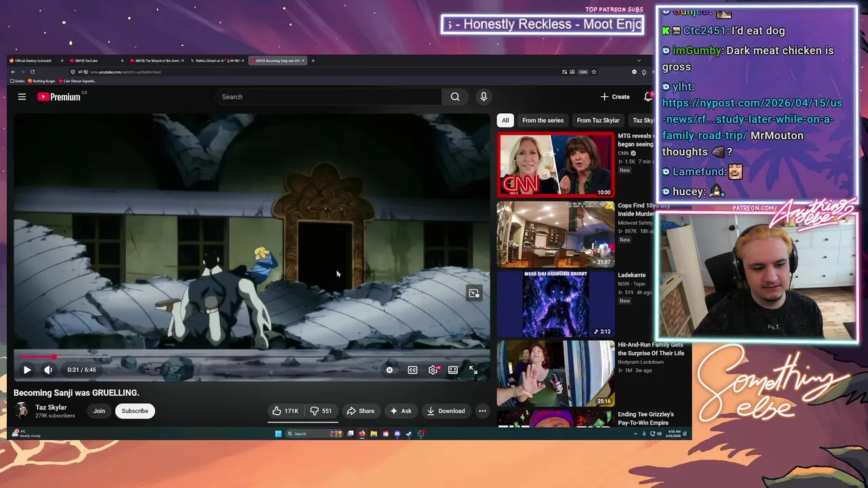The image size is (868, 488).
Task: Open the Clair Obscur Expedition bookmark
Action: pos(77,81)
